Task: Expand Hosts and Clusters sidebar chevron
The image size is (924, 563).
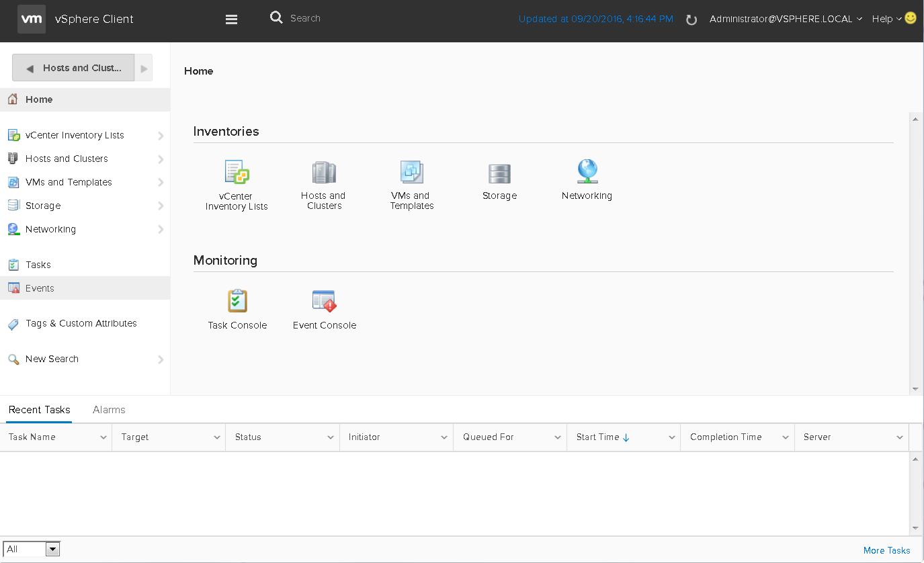Action: (161, 159)
